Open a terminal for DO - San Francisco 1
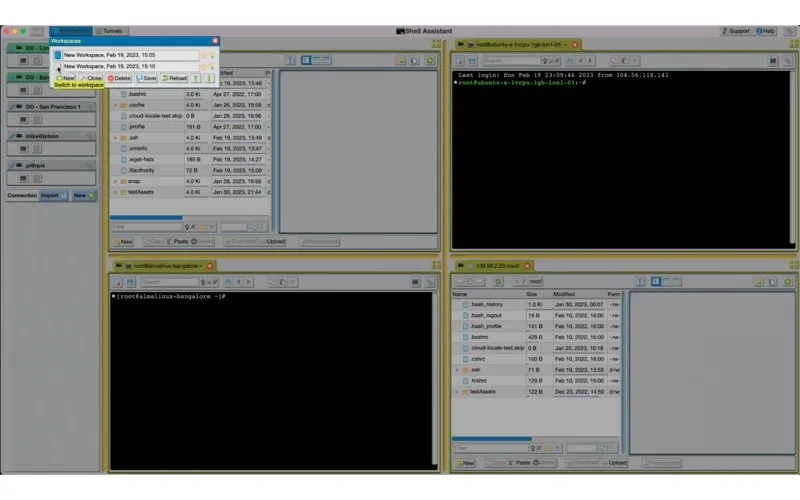This screenshot has width=800, height=500. click(x=23, y=119)
